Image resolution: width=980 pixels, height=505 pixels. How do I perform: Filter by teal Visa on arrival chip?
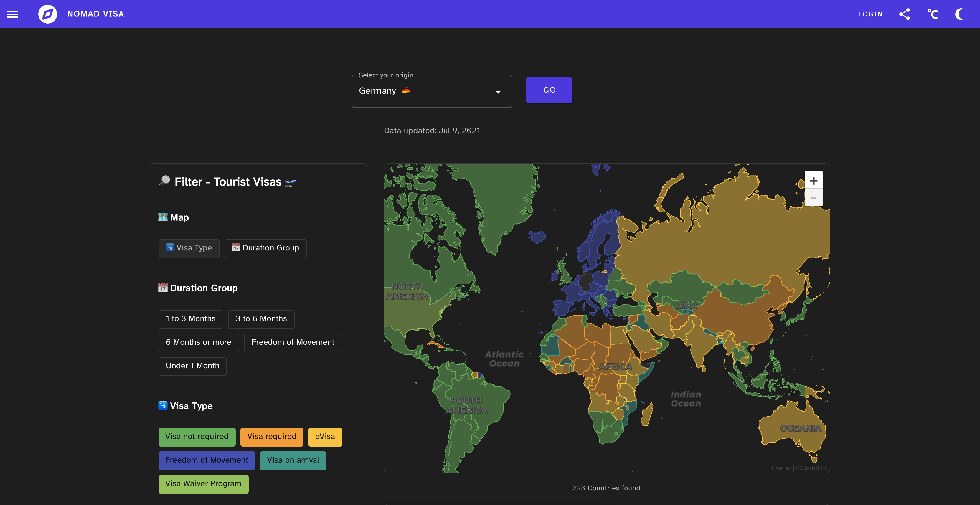[x=293, y=461]
